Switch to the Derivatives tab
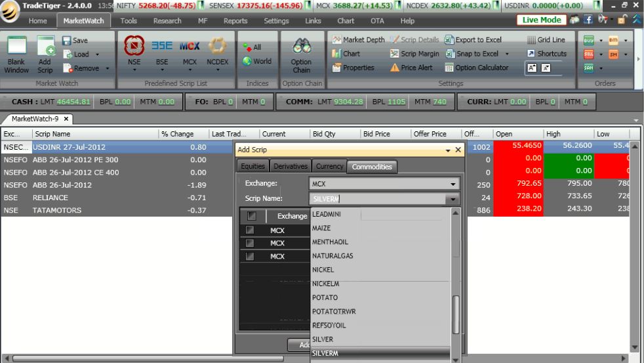 click(x=290, y=167)
